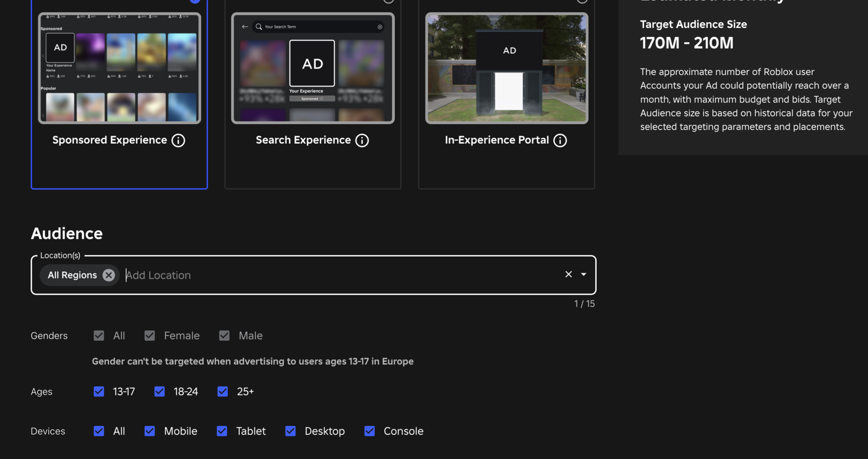Uncheck the Desktop device checkbox
868x459 pixels.
[290, 431]
